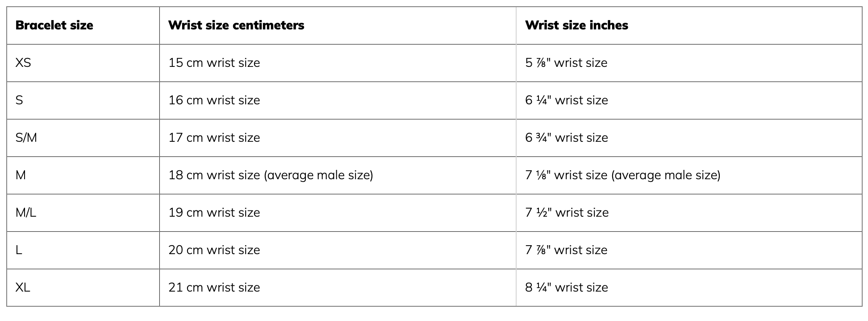This screenshot has width=868, height=321.
Task: Click the Wrist size centimeters header
Action: coord(236,25)
